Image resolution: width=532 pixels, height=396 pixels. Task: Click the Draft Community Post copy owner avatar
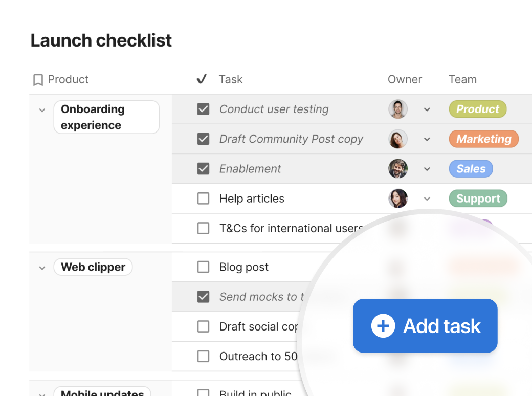point(398,139)
